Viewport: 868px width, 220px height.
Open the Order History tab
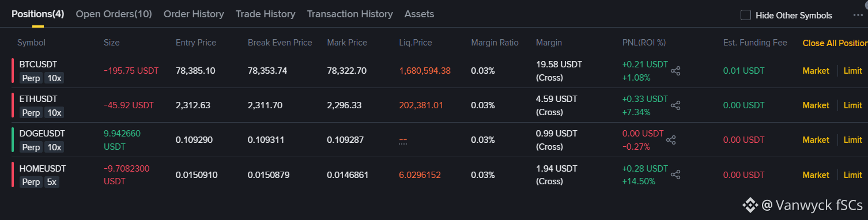point(194,14)
